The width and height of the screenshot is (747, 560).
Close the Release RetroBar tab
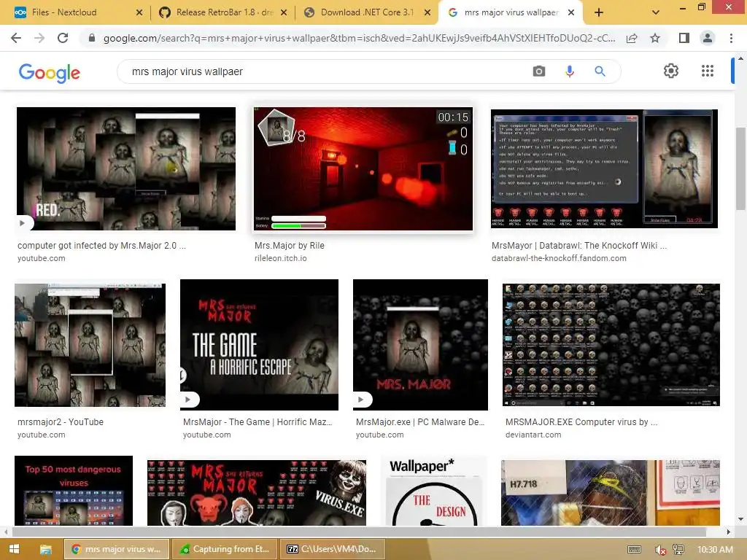284,13
